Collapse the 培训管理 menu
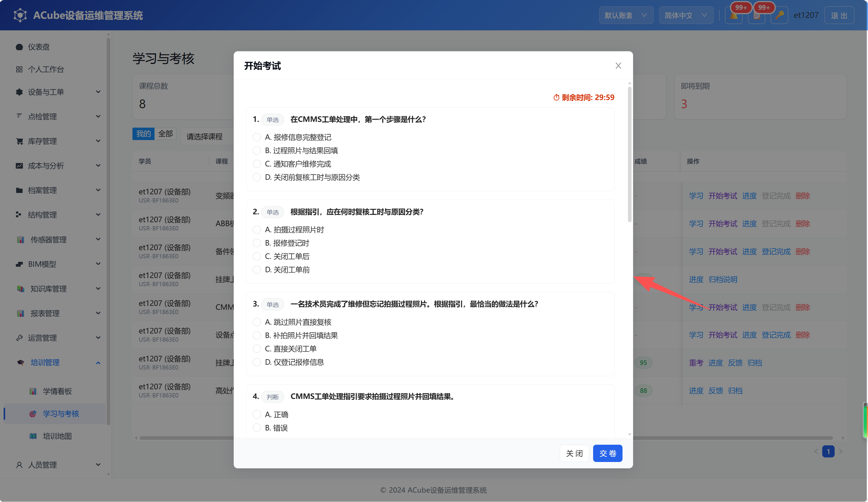 click(98, 363)
